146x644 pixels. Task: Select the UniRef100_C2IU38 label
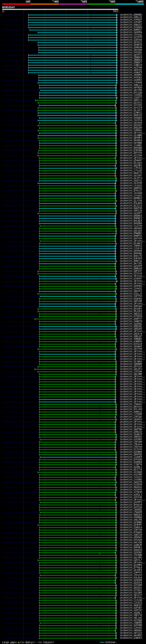[x=131, y=600]
